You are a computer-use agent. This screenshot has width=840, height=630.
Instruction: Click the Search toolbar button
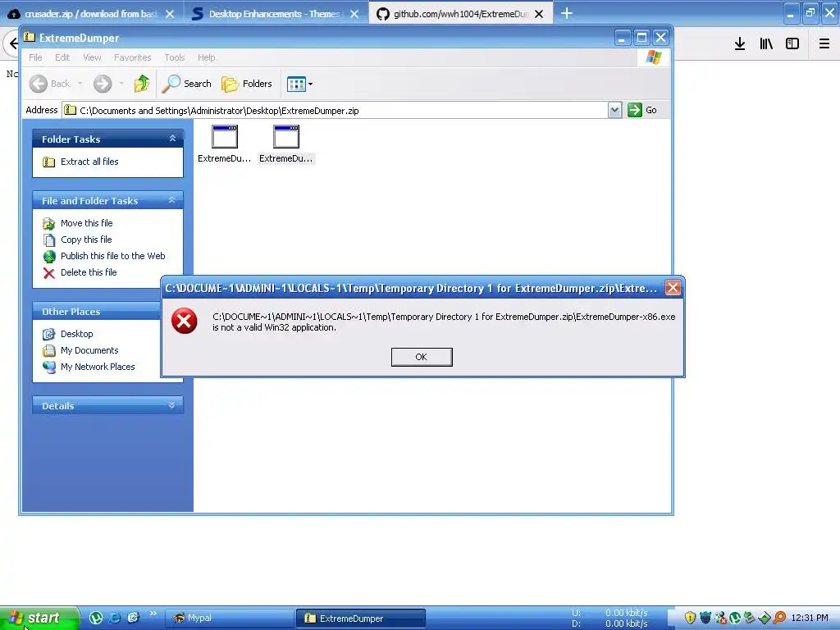187,84
